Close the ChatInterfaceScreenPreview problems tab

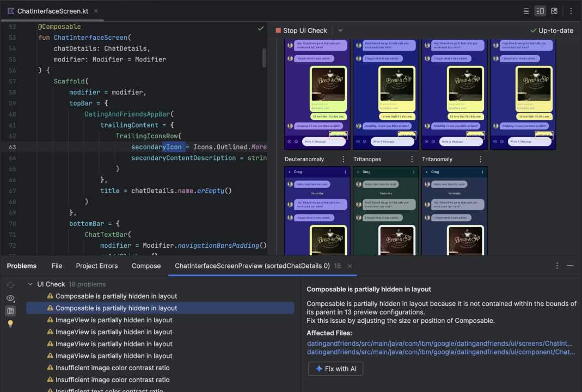coord(349,266)
